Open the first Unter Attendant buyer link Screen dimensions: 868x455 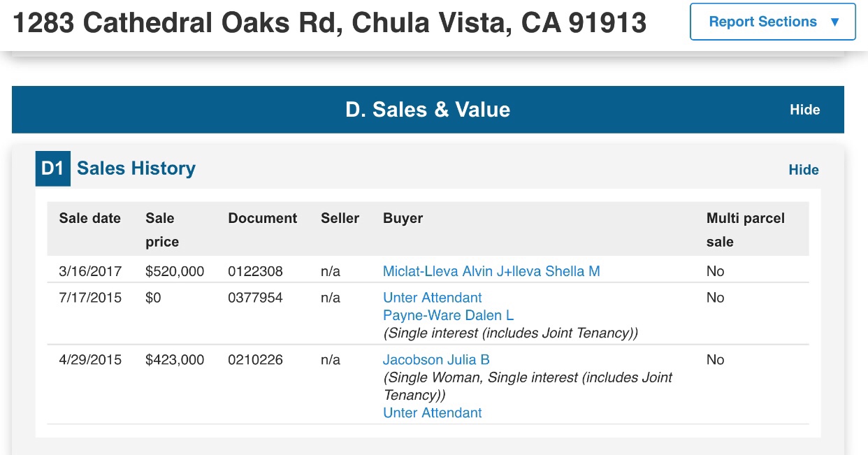[432, 298]
